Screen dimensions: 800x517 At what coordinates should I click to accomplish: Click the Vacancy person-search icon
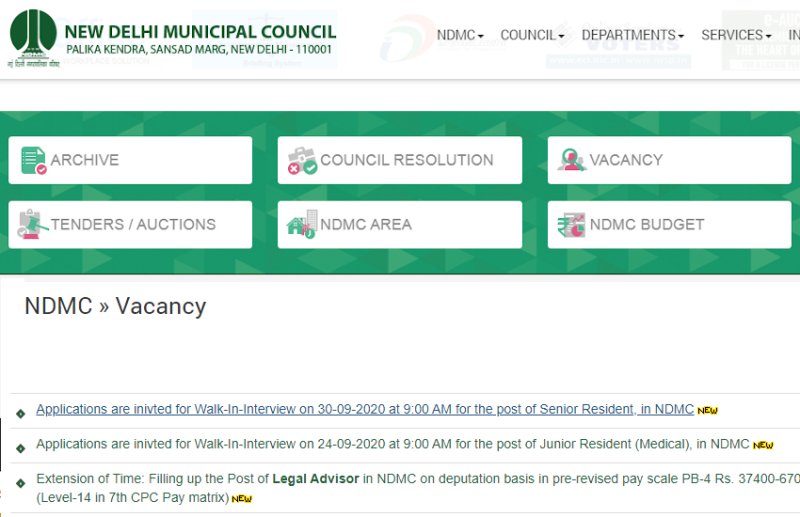(571, 160)
